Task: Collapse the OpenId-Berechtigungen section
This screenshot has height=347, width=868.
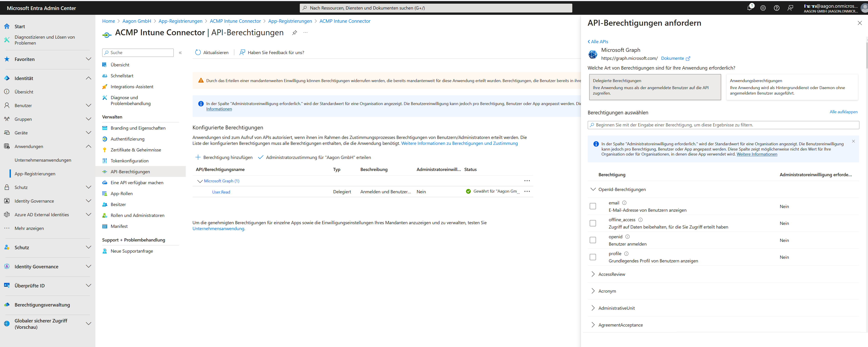Action: (593, 189)
